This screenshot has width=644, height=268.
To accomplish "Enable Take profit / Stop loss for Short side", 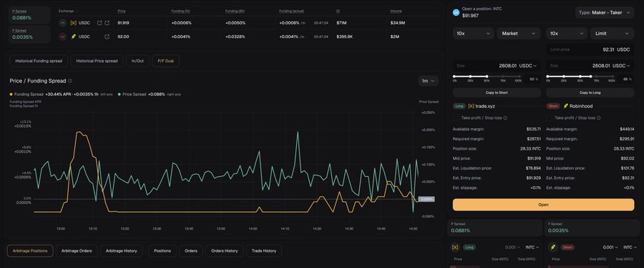I will point(549,118).
